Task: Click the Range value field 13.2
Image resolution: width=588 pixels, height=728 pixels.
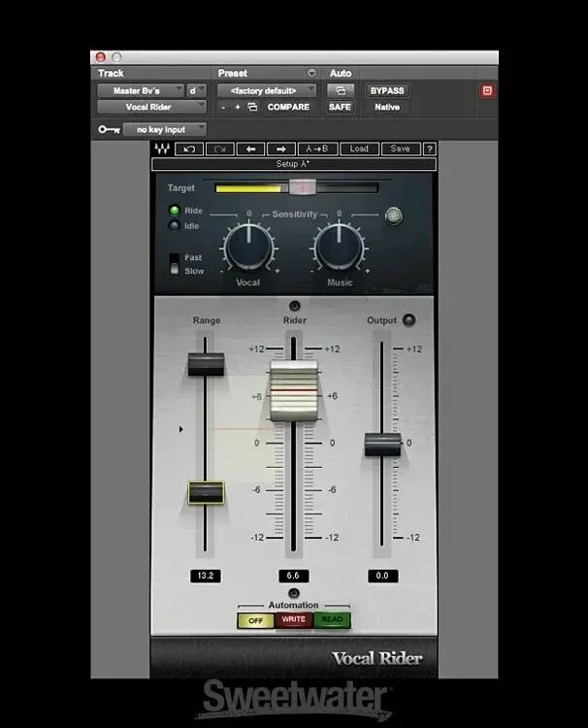Action: tap(206, 576)
